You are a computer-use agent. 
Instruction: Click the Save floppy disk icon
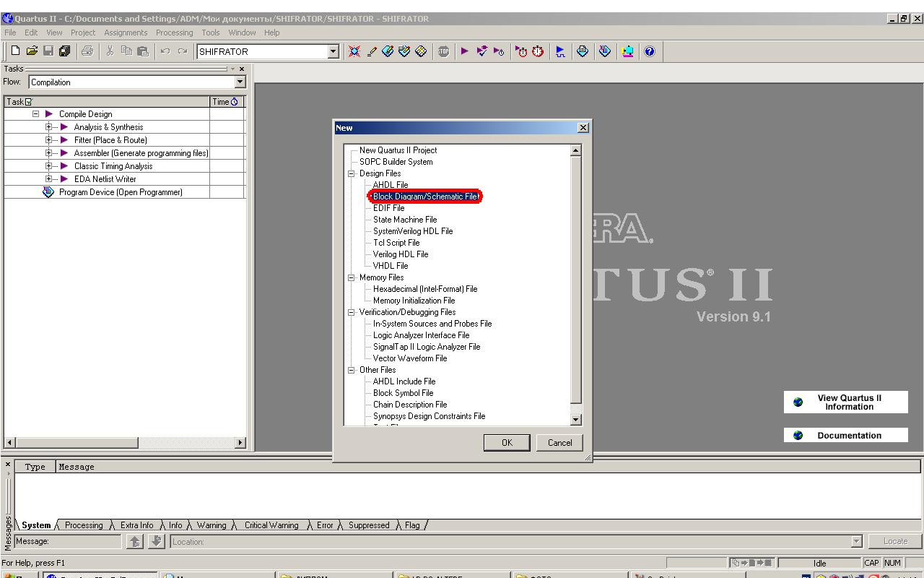coord(48,51)
